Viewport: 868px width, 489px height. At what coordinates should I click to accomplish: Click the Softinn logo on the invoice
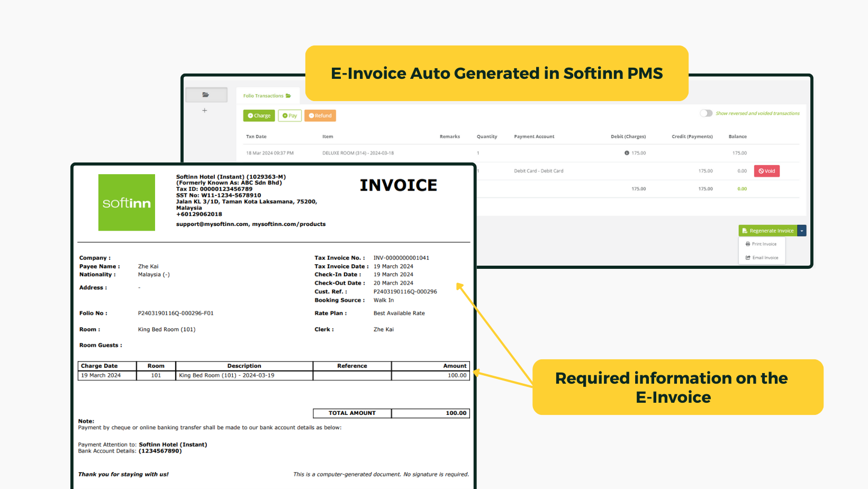pos(126,203)
